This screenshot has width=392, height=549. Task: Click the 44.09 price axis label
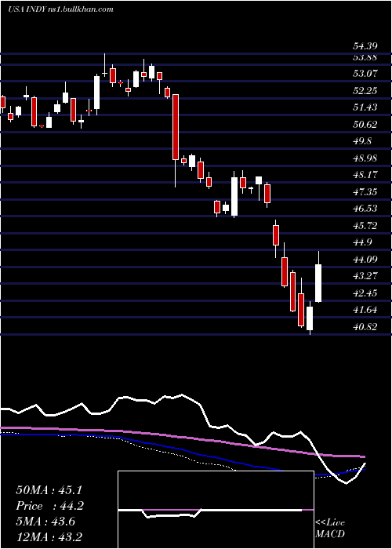pos(365,260)
